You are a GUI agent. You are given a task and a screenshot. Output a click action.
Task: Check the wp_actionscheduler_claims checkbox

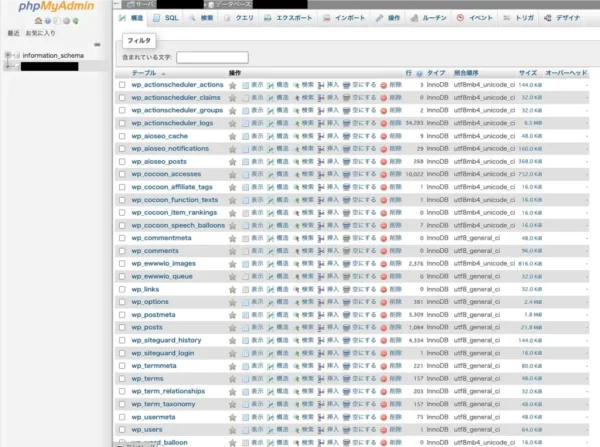122,98
